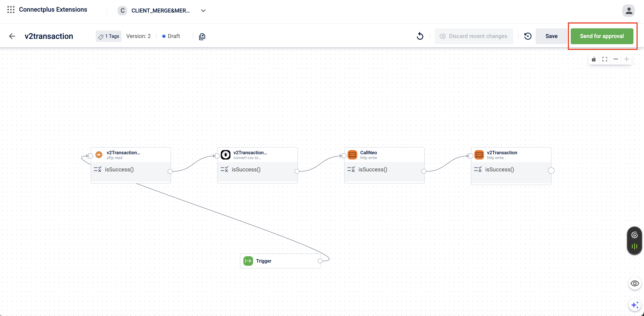644x316 pixels.
Task: Open the document notes icon
Action: click(202, 36)
